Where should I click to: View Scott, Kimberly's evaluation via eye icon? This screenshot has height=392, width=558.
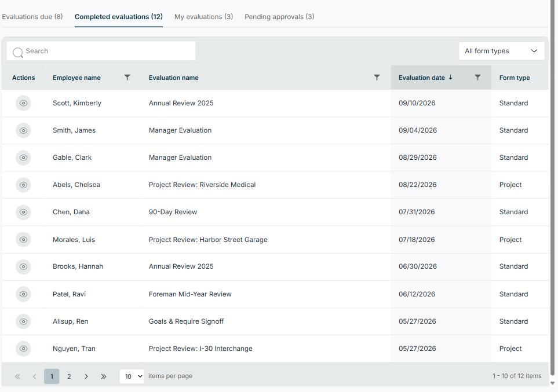click(x=23, y=103)
